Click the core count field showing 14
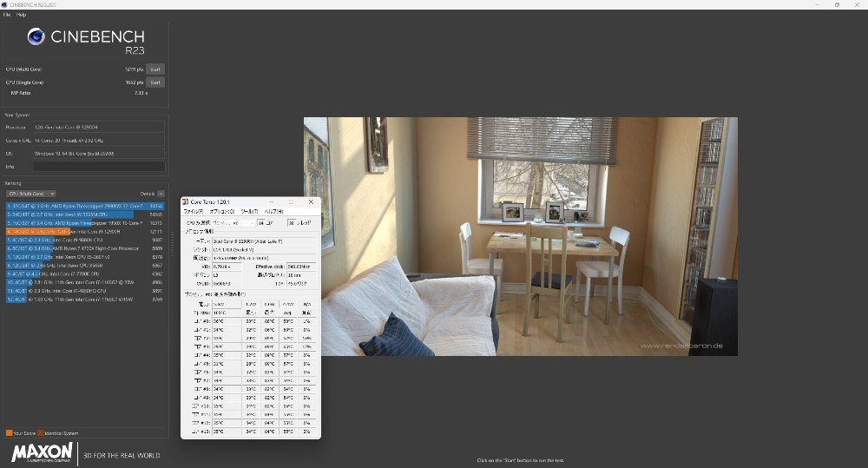This screenshot has height=468, width=868. tap(261, 222)
